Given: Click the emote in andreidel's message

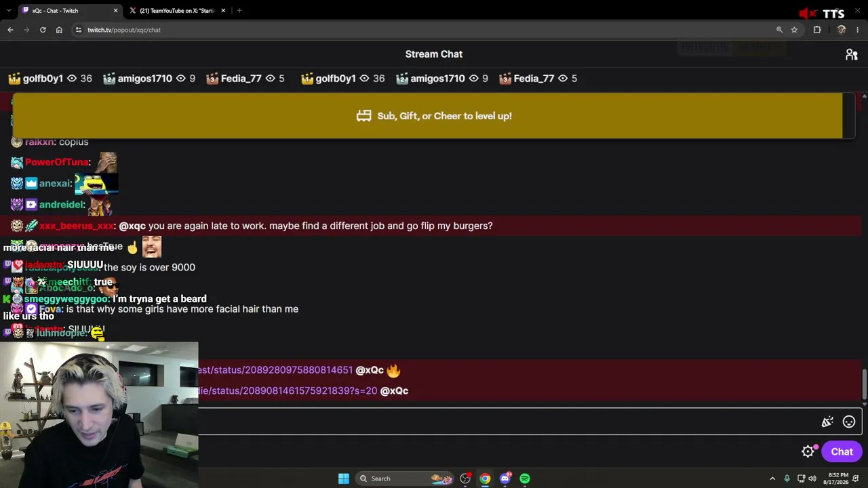Looking at the screenshot, I should [100, 205].
